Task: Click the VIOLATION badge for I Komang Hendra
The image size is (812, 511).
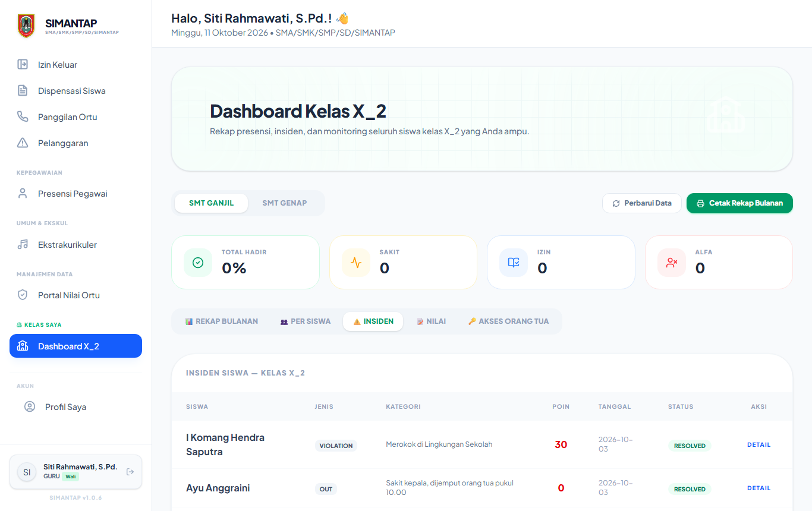Action: [x=336, y=446]
